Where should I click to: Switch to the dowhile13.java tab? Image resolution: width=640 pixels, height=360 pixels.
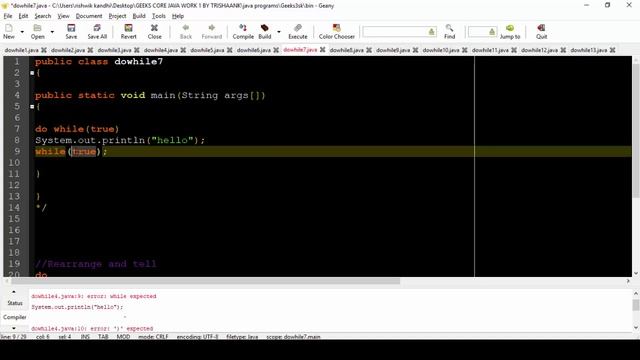coord(589,50)
